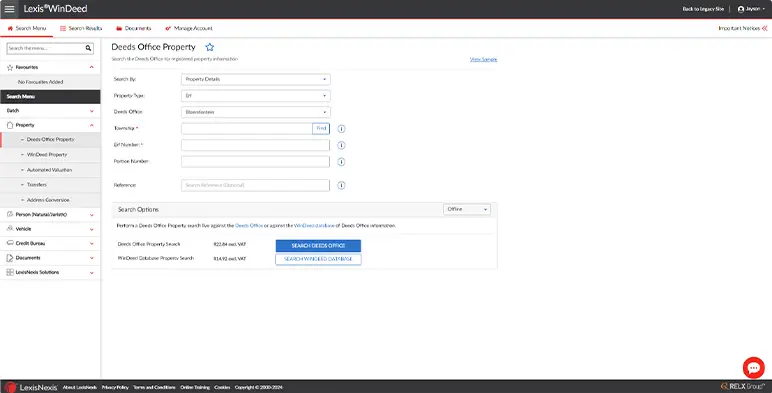772x393 pixels.
Task: Click the Find township button
Action: click(x=321, y=129)
